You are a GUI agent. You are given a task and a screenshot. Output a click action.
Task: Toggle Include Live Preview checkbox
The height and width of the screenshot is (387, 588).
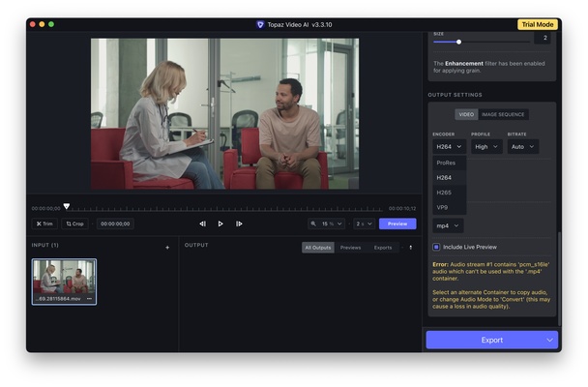[436, 247]
